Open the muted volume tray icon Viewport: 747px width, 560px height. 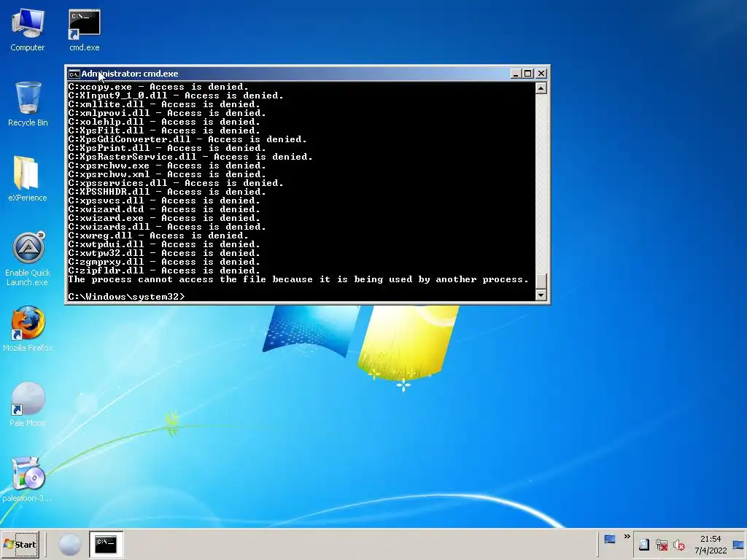coord(679,544)
